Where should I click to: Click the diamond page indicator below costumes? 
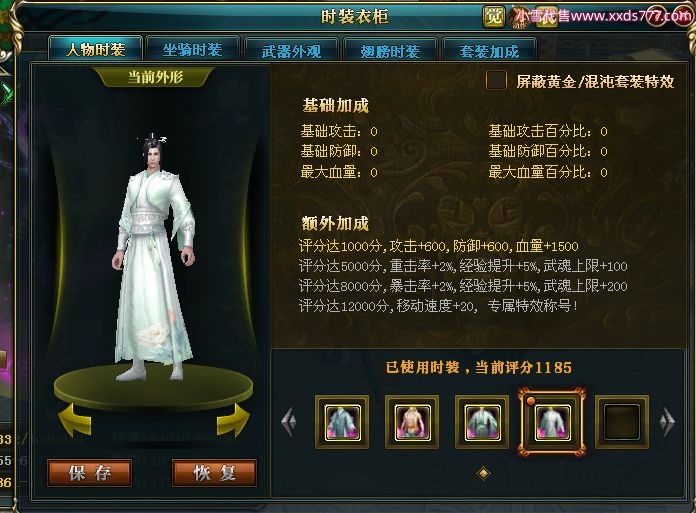pos(483,473)
